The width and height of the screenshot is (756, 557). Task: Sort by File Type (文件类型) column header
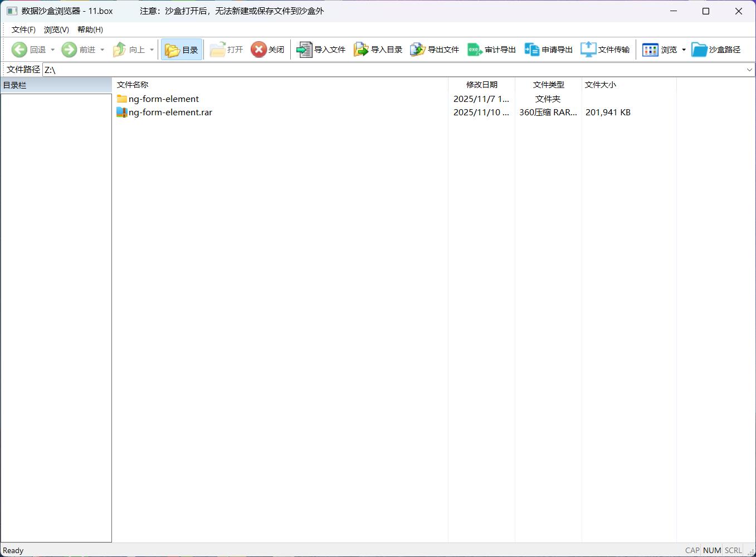tap(548, 85)
